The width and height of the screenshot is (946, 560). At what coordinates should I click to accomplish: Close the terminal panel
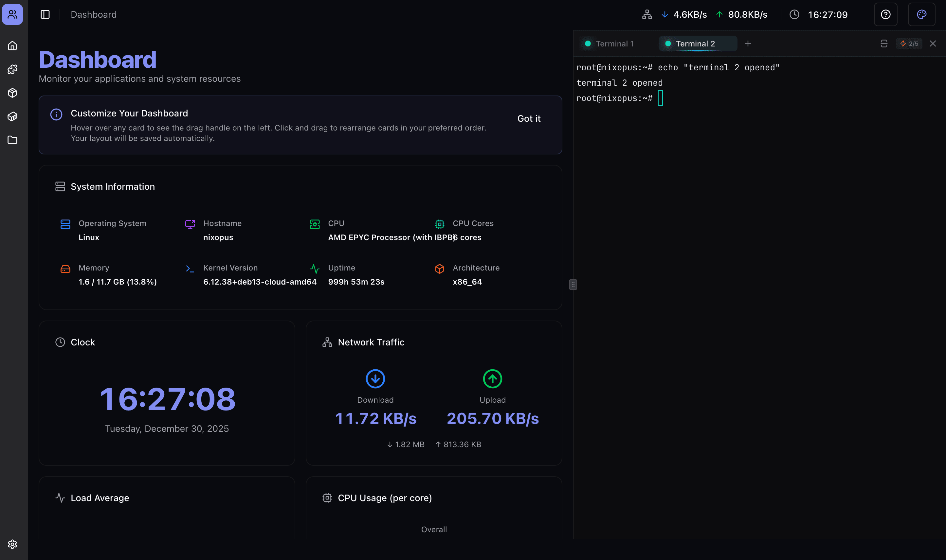point(933,44)
